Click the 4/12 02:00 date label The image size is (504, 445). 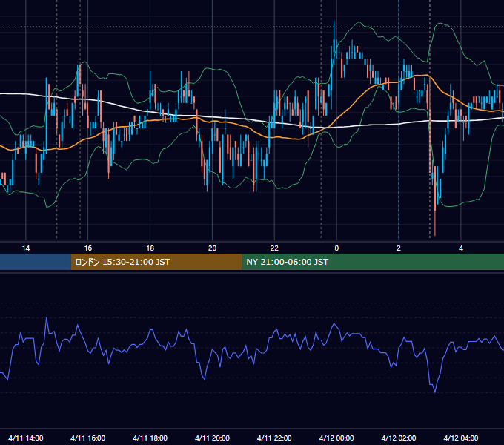[x=399, y=438]
